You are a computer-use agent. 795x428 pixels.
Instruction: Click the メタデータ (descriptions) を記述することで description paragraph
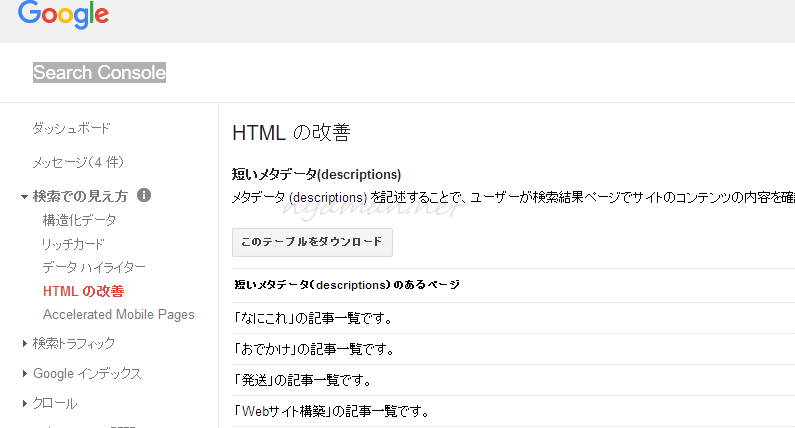pos(513,197)
